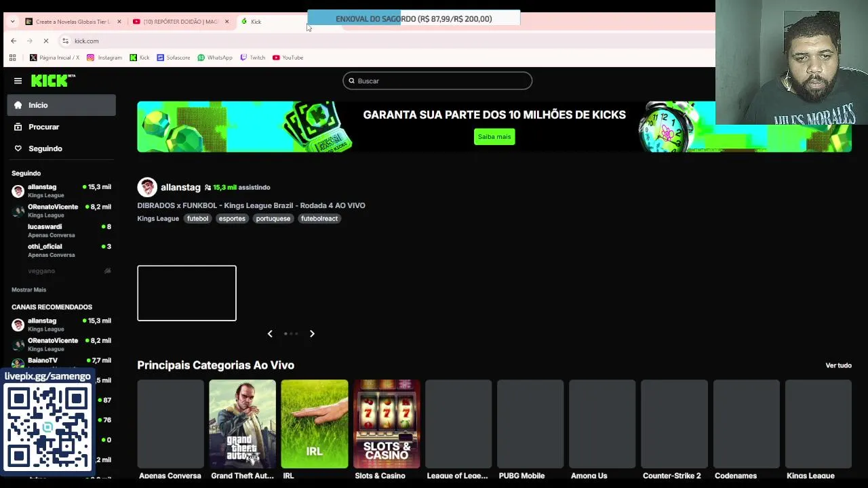Select the portugues tag
Viewport: 868px width, 488px height.
click(273, 218)
